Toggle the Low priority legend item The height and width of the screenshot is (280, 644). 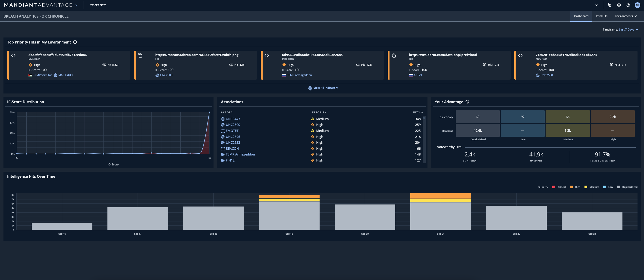[x=608, y=187]
